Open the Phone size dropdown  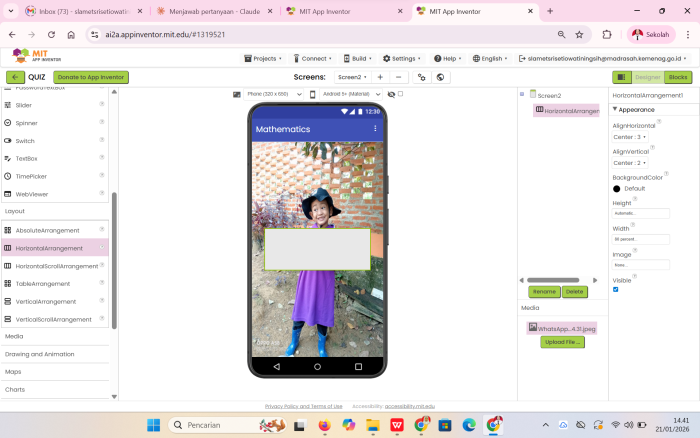click(274, 94)
